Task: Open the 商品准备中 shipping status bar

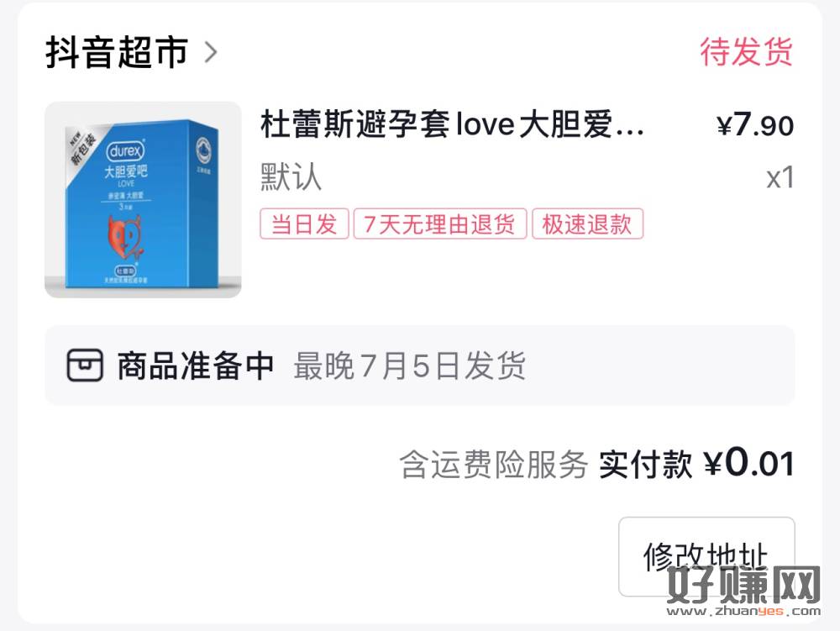Action: [419, 365]
